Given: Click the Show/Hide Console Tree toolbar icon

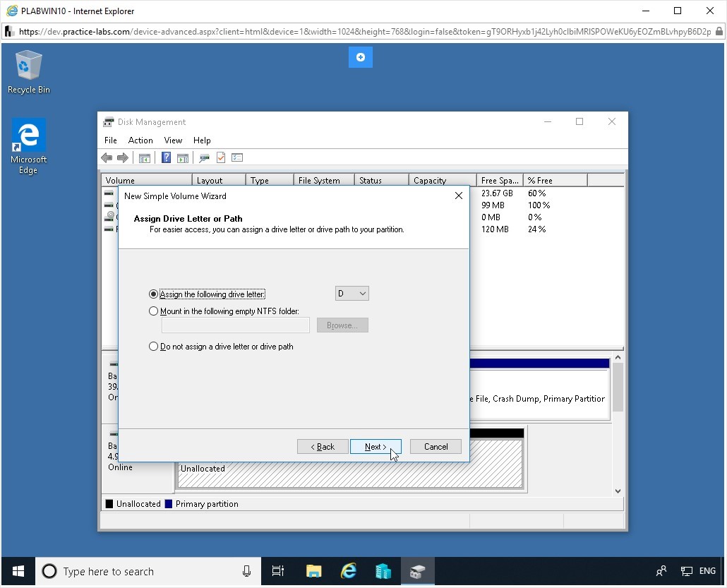Looking at the screenshot, I should click(145, 157).
